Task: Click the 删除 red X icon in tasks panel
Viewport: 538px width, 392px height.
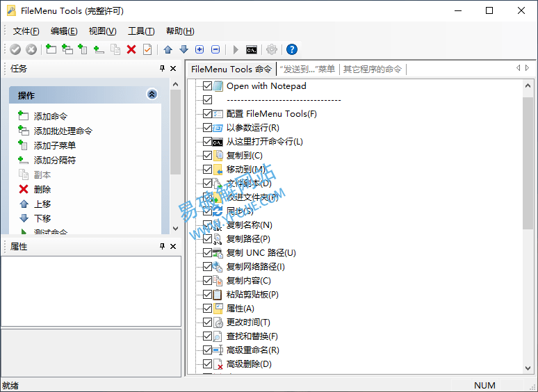Action: [x=24, y=189]
